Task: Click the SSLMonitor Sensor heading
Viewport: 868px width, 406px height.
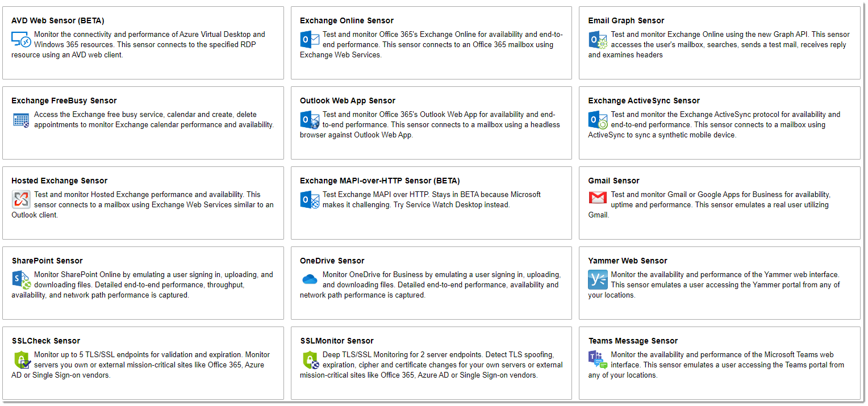Action: (x=337, y=341)
